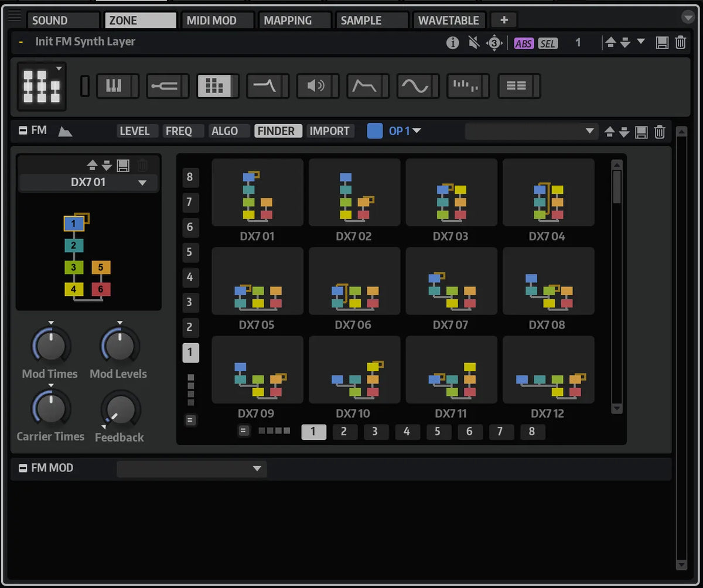This screenshot has width=703, height=588.
Task: Show the ALGO page
Action: (x=224, y=131)
